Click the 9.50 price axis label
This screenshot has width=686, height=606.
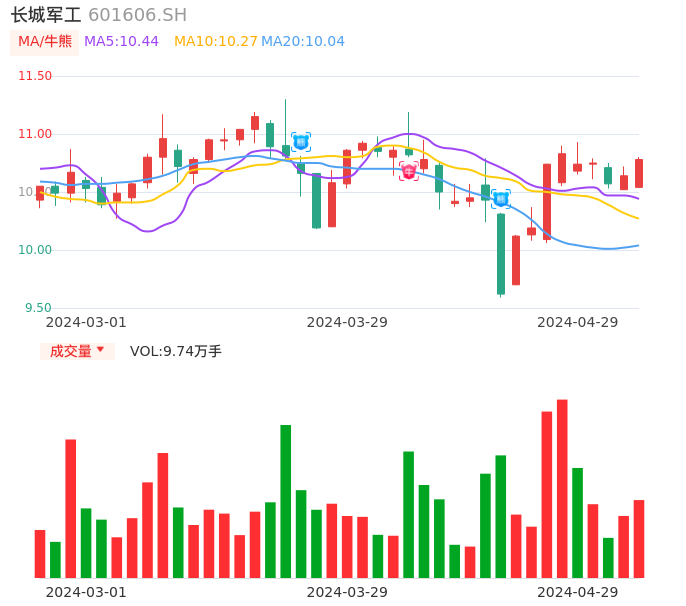(38, 308)
